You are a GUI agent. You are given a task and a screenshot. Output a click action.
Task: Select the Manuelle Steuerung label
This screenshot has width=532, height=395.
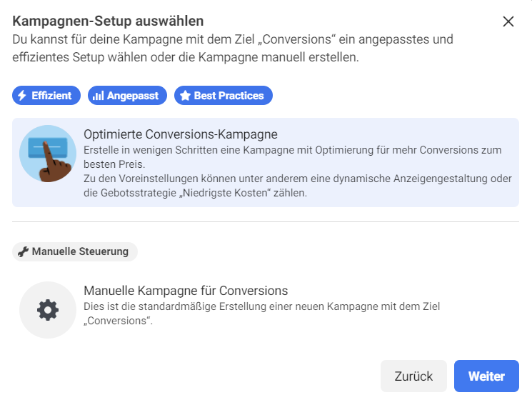[x=75, y=251]
